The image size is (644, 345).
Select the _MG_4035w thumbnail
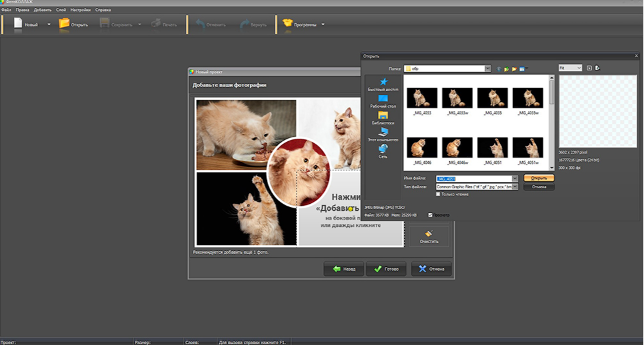(528, 98)
